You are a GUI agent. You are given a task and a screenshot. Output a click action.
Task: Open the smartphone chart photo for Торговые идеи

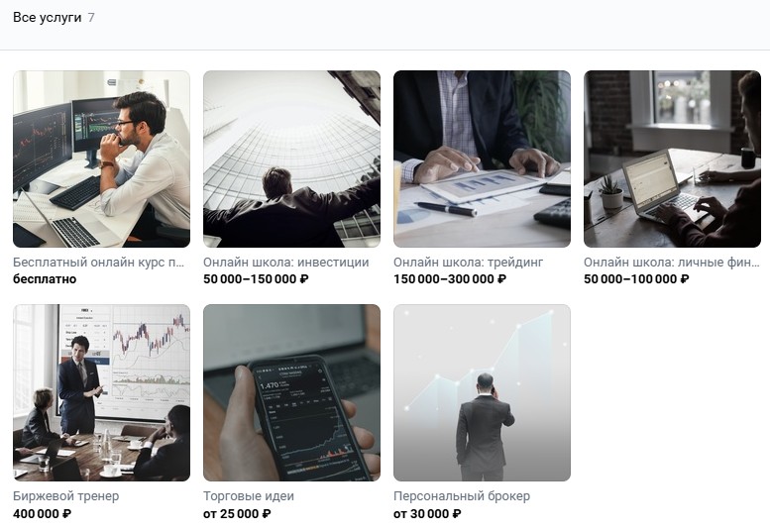291,392
